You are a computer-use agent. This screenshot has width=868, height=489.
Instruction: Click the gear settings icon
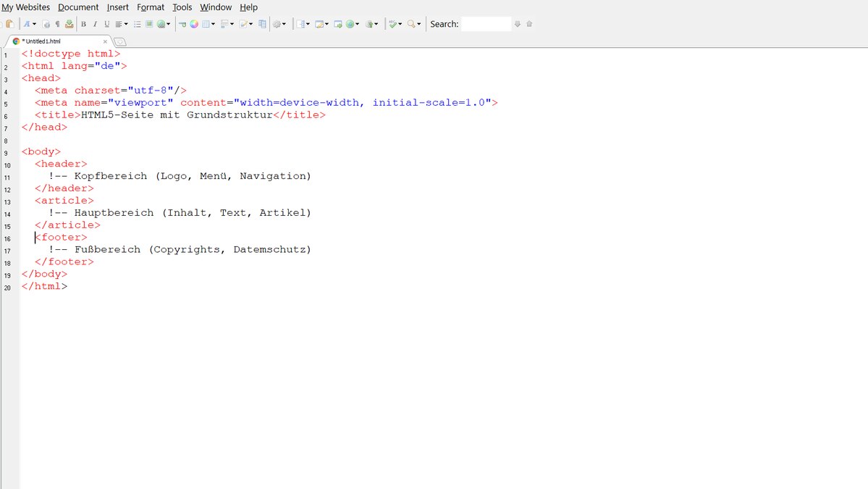[x=277, y=24]
